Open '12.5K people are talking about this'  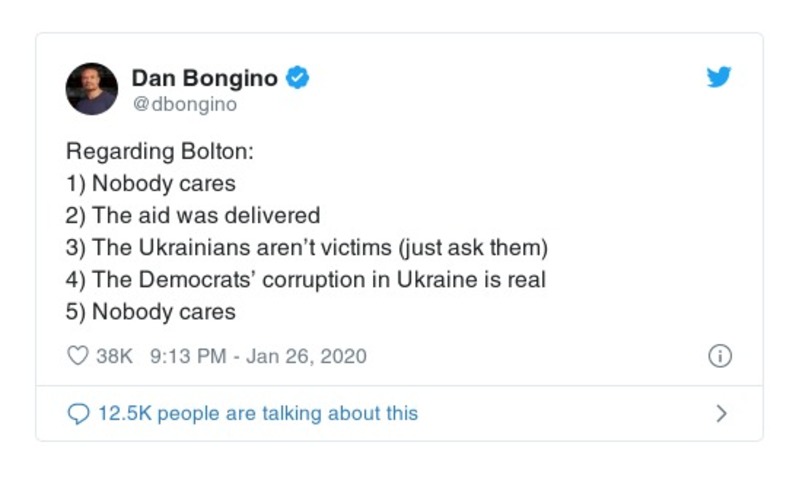pyautogui.click(x=258, y=413)
